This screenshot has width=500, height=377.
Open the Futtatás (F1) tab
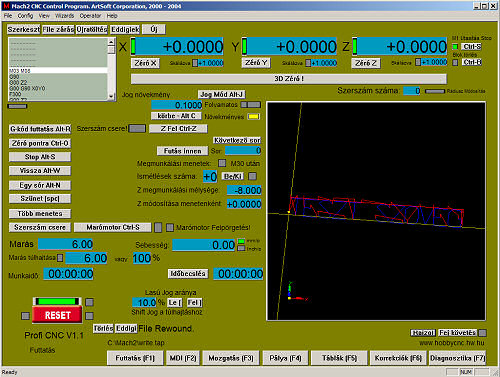coord(135,358)
